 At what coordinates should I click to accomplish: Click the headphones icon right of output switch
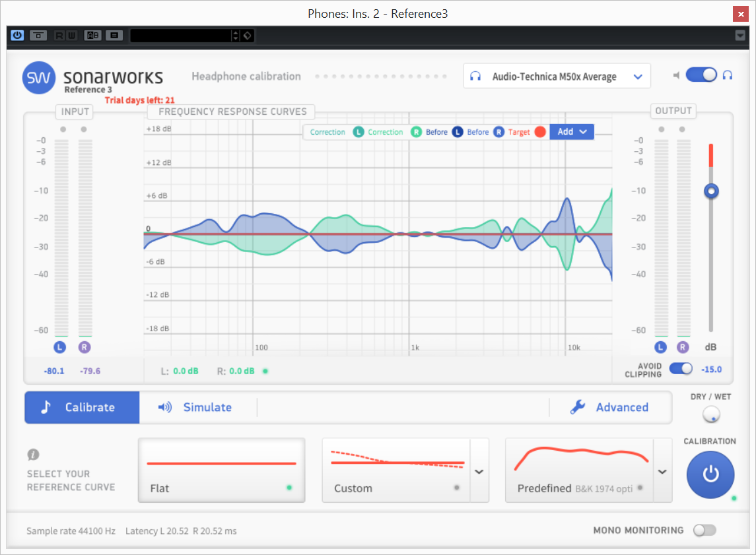click(x=728, y=75)
